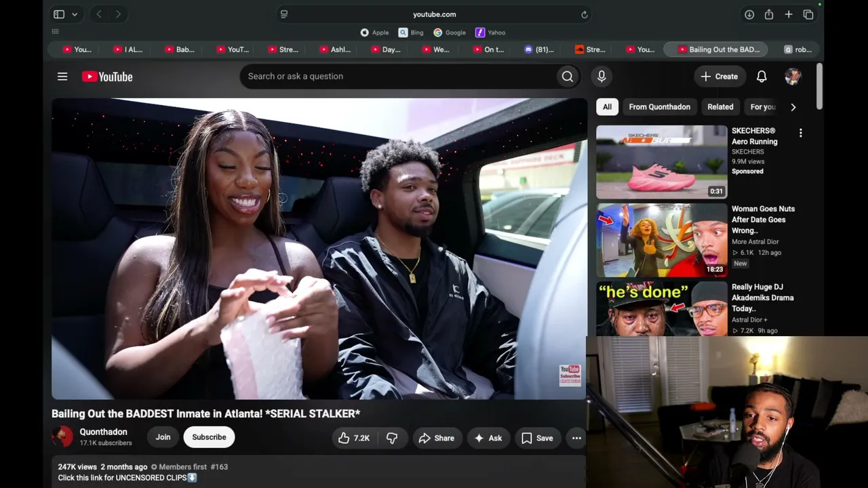Open the YouTube guide hamburger menu
868x488 pixels.
click(62, 77)
